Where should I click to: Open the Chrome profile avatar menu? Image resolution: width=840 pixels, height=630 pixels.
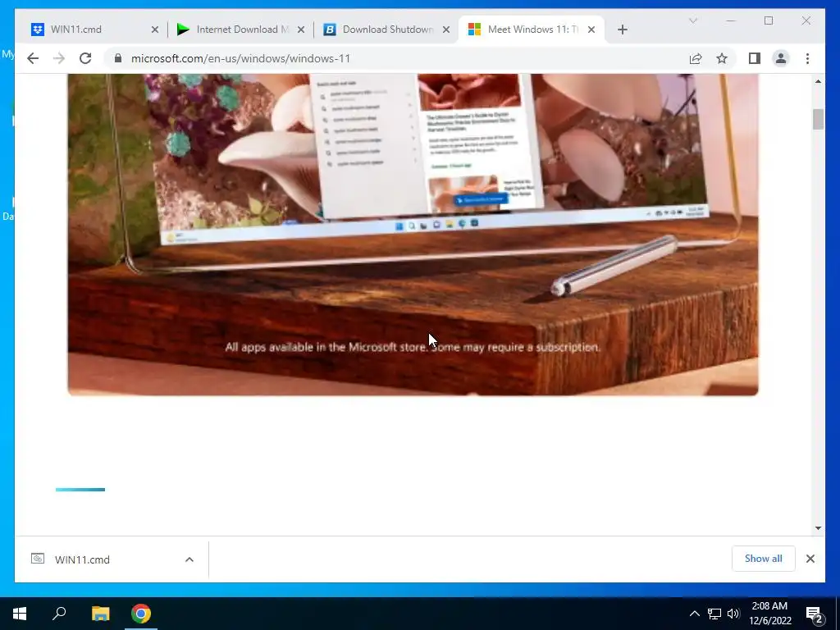click(781, 58)
